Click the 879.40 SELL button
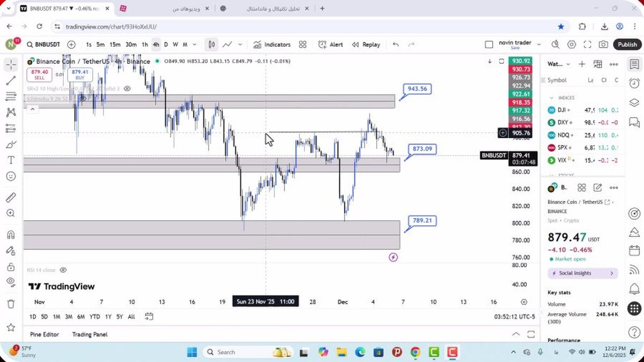This screenshot has height=362, width=644. click(x=40, y=75)
